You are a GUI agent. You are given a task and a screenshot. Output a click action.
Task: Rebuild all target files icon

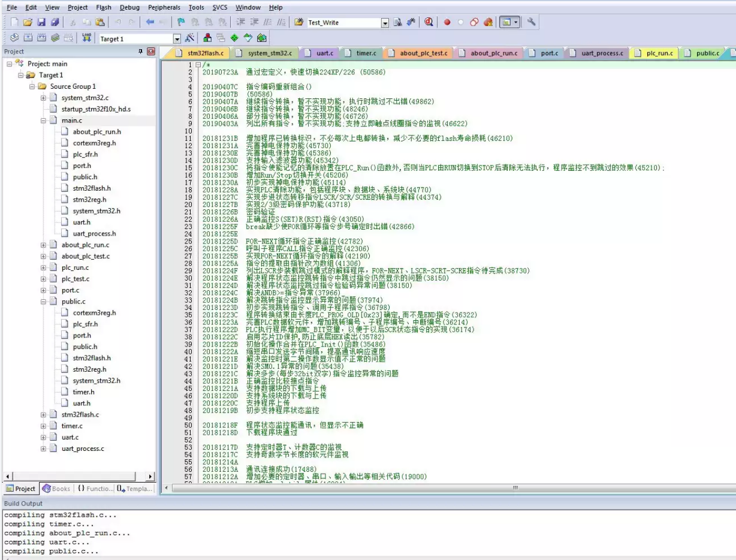41,38
